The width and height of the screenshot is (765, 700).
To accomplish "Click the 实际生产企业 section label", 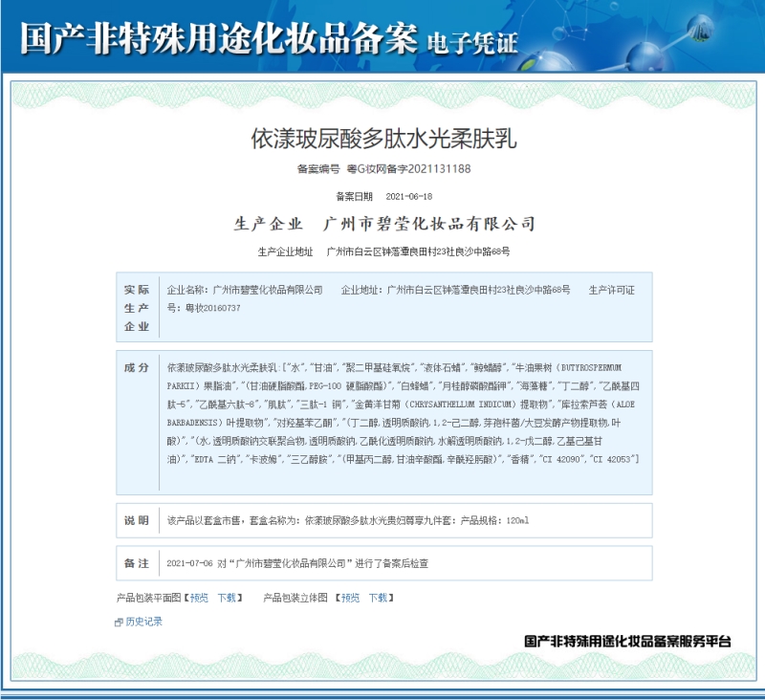I will point(137,308).
